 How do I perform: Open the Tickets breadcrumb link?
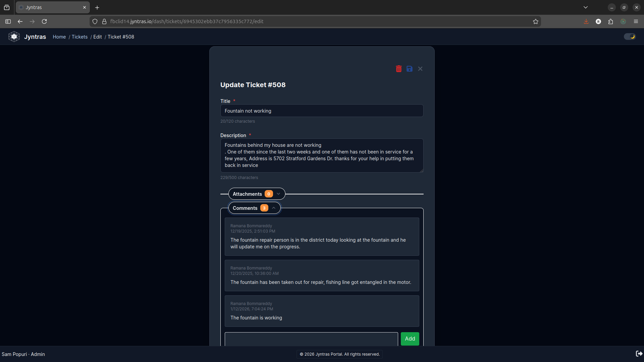click(x=79, y=37)
